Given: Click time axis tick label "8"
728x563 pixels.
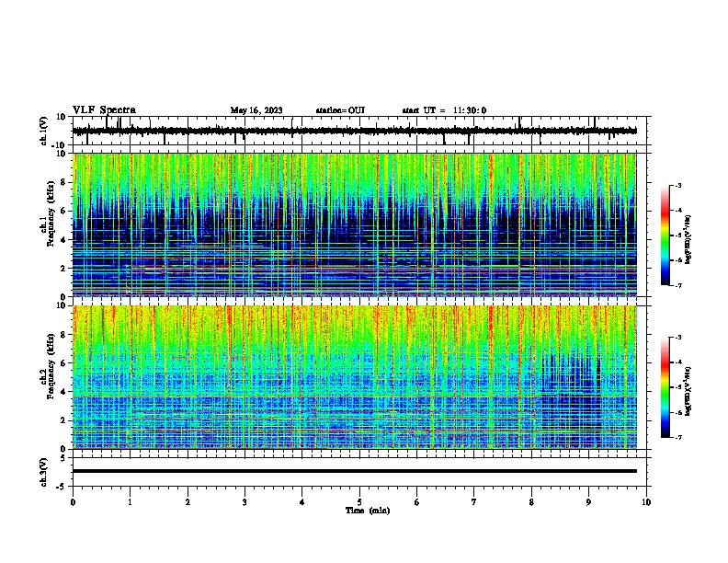Looking at the screenshot, I should click(x=531, y=502).
